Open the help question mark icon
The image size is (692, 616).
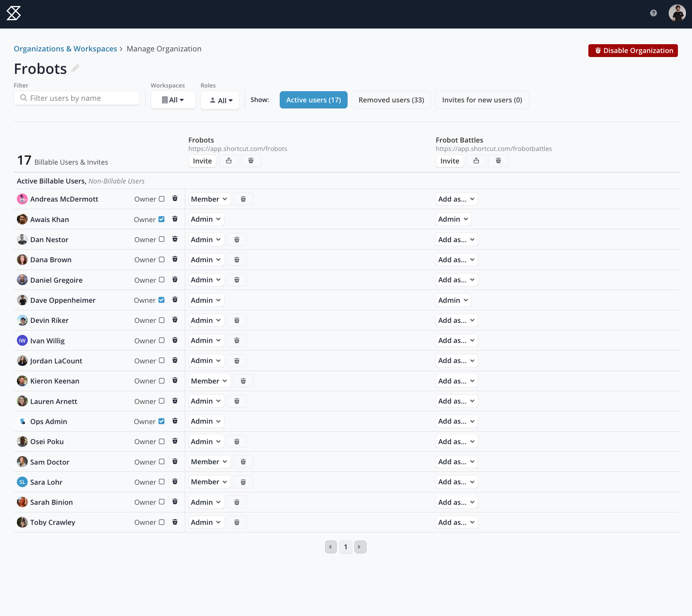(x=653, y=13)
